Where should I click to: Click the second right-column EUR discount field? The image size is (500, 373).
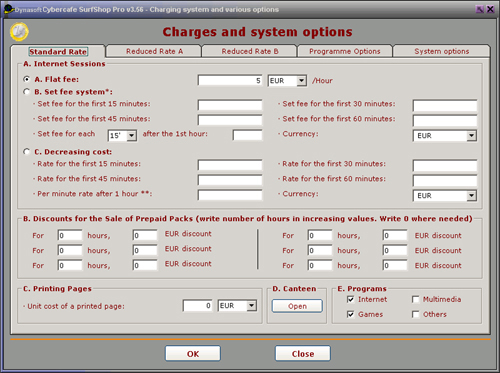tap(395, 250)
